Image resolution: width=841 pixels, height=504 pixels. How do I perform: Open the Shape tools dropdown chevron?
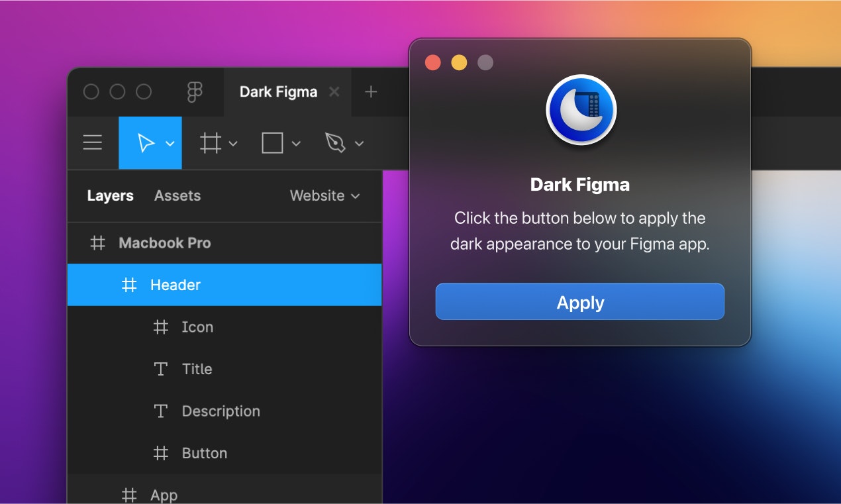pos(296,142)
